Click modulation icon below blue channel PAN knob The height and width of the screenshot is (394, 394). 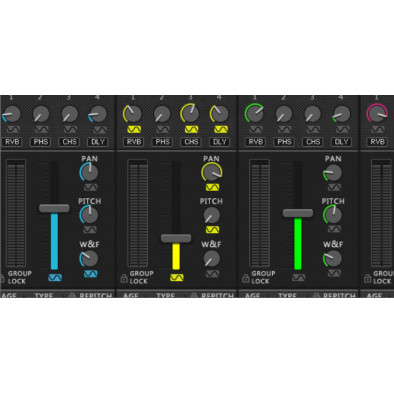tap(90, 187)
